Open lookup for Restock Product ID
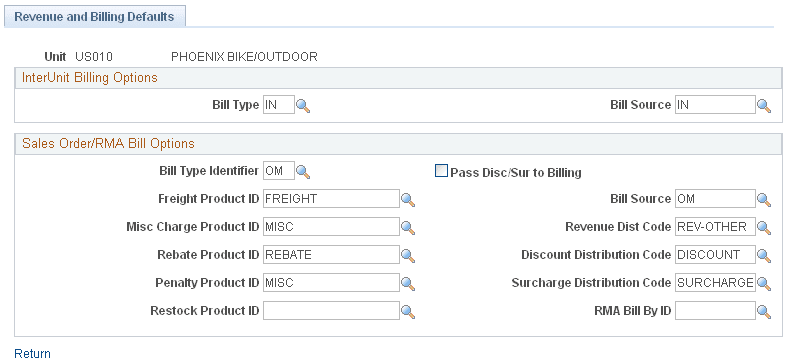The height and width of the screenshot is (364, 788). click(x=408, y=312)
